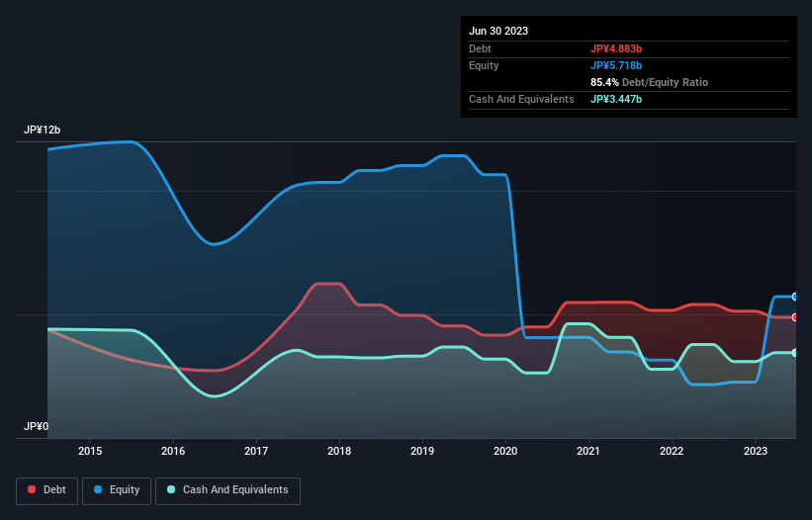Click the Equity endpoint marker on chart

click(795, 297)
